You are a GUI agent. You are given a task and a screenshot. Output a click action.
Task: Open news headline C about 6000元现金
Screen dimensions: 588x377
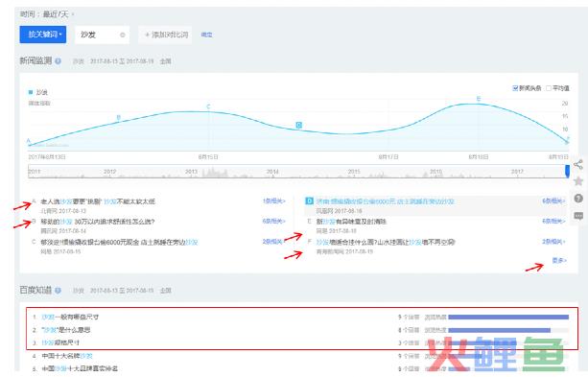pyautogui.click(x=119, y=242)
